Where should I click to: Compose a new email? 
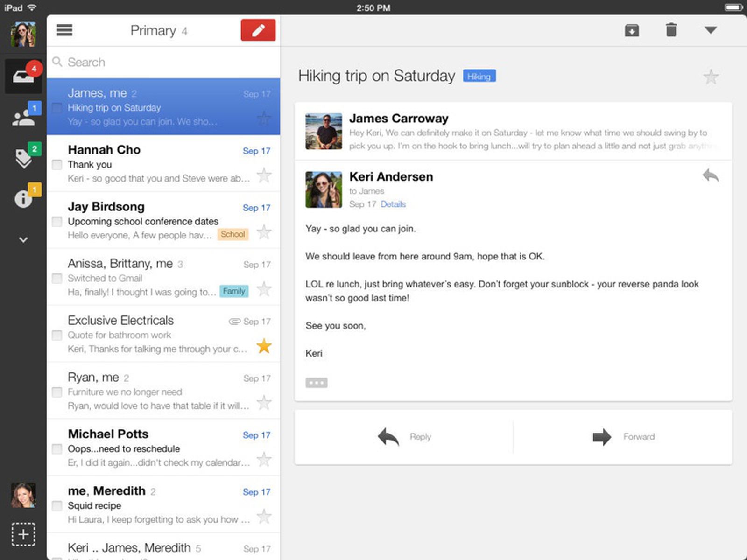pyautogui.click(x=258, y=29)
